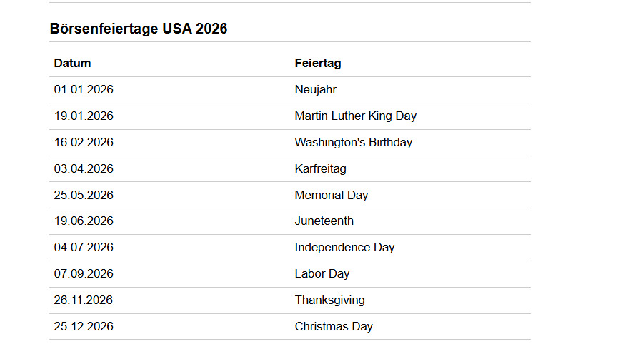Click the Datum column header
623x364 pixels.
coord(72,63)
